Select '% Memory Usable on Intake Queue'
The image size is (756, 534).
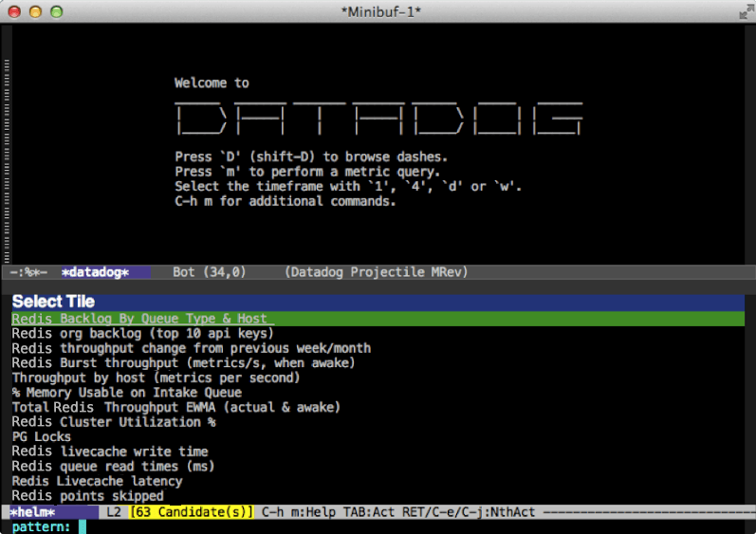(x=126, y=393)
